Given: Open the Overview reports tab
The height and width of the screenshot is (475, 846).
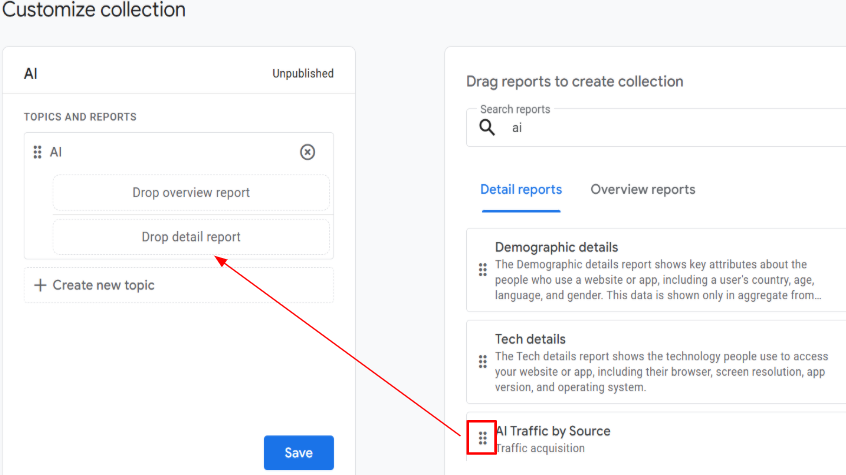Looking at the screenshot, I should coord(642,189).
